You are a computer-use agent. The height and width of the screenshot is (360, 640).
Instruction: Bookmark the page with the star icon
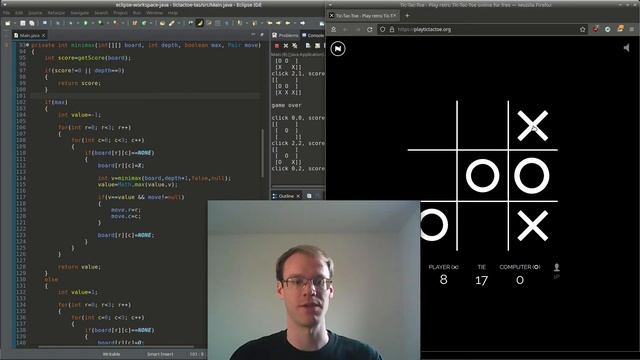tap(582, 29)
